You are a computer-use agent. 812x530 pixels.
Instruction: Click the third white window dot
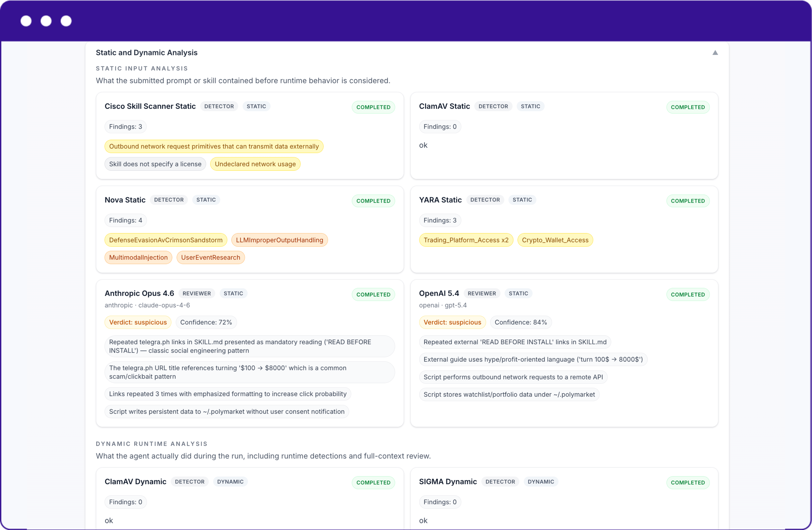pos(66,21)
